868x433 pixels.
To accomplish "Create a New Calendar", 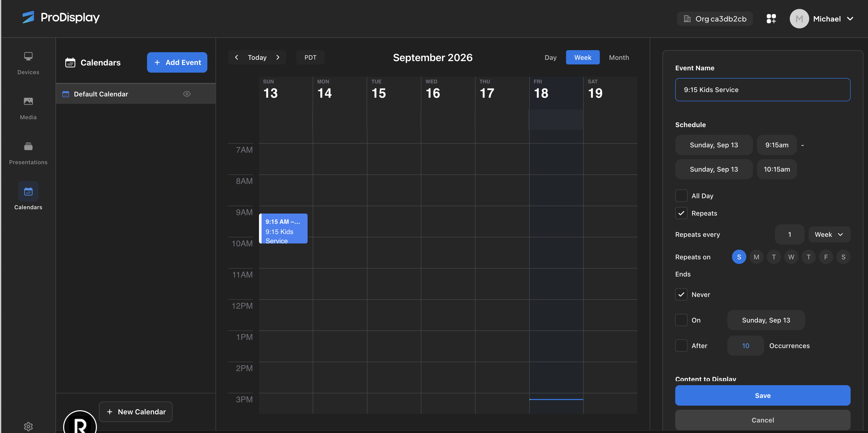I will pos(136,412).
